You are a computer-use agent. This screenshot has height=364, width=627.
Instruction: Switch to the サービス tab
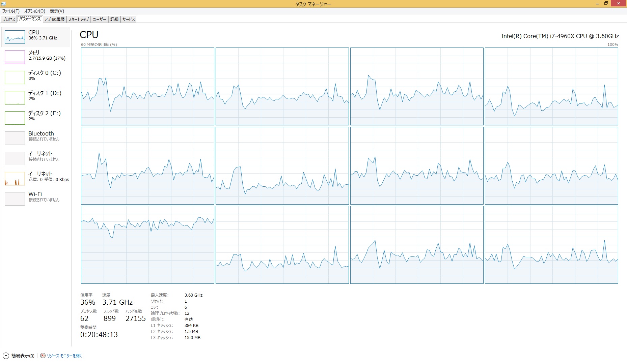point(129,20)
